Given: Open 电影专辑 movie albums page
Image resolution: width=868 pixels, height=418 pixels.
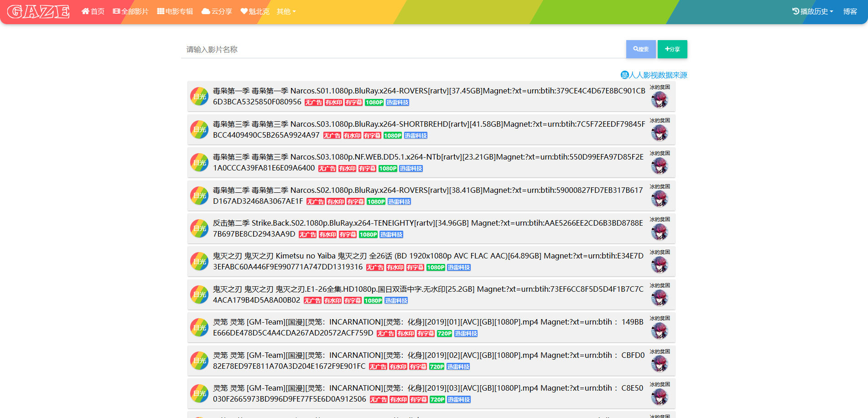Looking at the screenshot, I should point(175,11).
